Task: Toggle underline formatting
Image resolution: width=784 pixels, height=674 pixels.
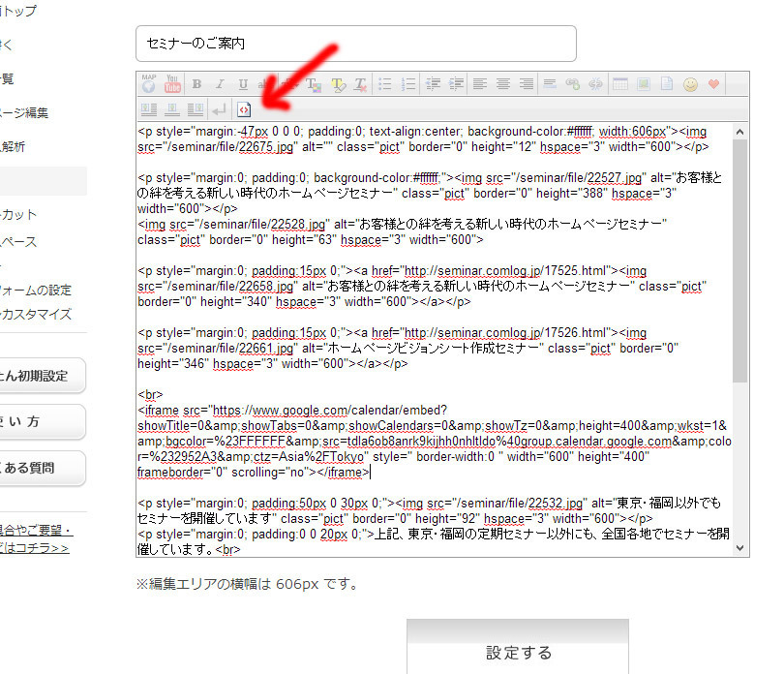Action: click(243, 84)
